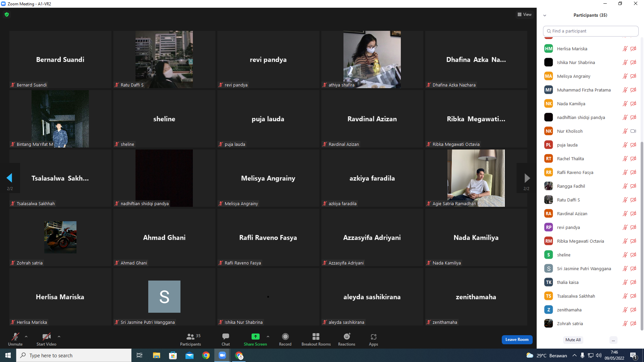Toggle Nur Kholisoh's camera icon in list
The image size is (644, 362).
tap(633, 131)
